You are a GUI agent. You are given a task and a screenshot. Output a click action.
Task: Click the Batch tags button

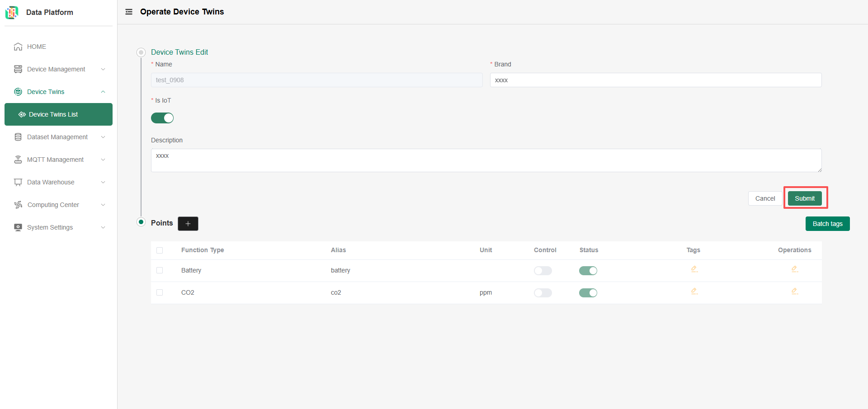pyautogui.click(x=827, y=224)
